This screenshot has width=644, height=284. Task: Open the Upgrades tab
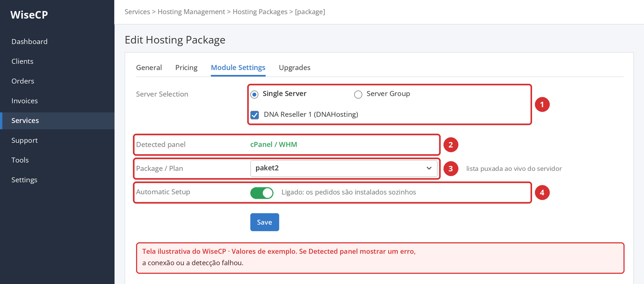pyautogui.click(x=295, y=68)
